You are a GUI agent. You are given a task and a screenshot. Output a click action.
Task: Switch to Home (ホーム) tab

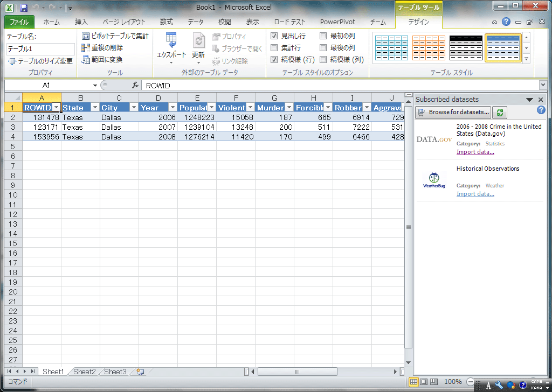pyautogui.click(x=51, y=22)
